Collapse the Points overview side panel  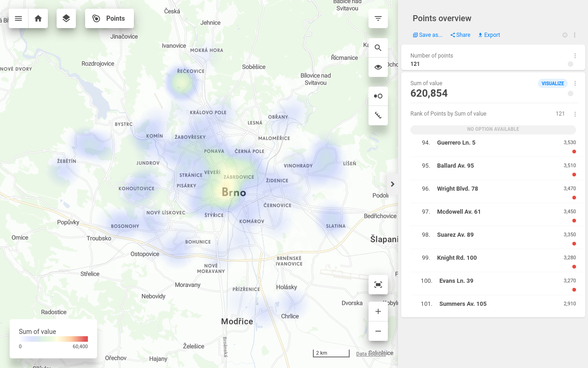(392, 184)
